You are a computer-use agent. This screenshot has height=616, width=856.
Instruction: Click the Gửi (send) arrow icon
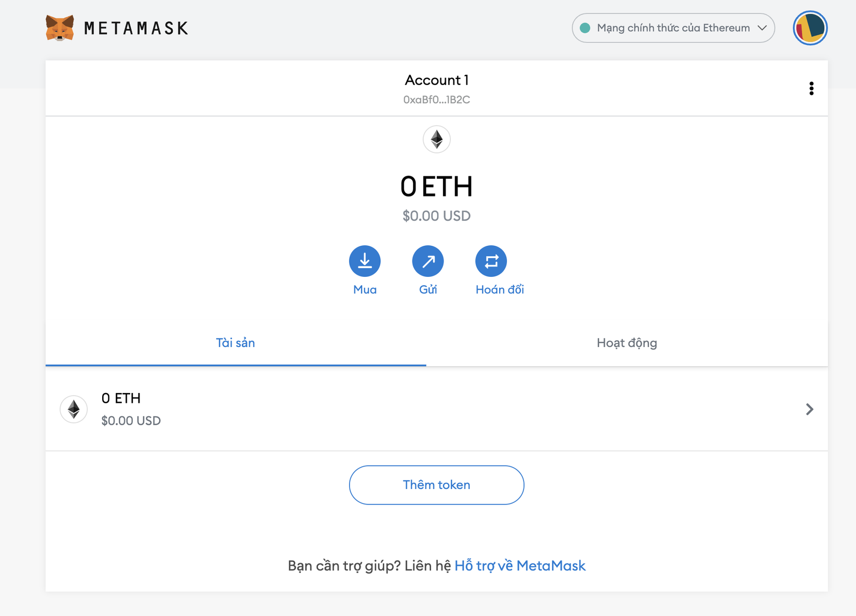[428, 261]
